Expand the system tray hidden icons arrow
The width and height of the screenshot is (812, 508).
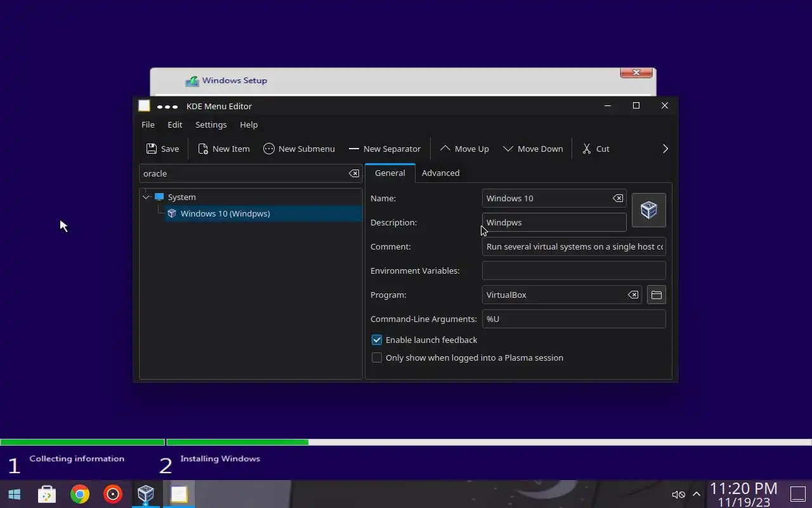click(696, 494)
